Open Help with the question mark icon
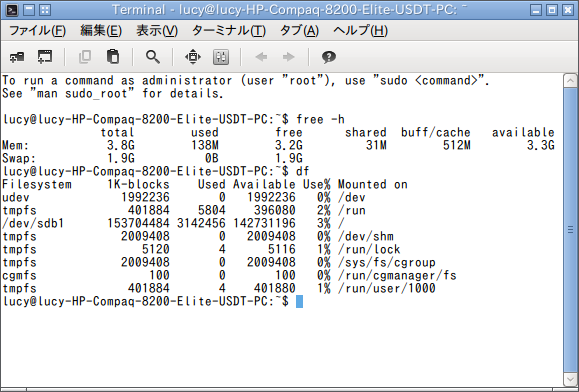The width and height of the screenshot is (579, 392). click(x=329, y=57)
